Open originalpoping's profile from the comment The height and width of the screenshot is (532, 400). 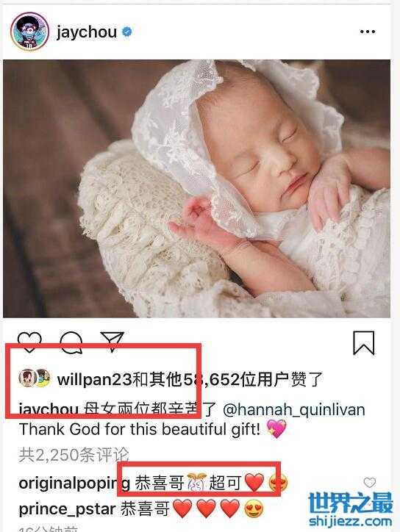point(74,484)
